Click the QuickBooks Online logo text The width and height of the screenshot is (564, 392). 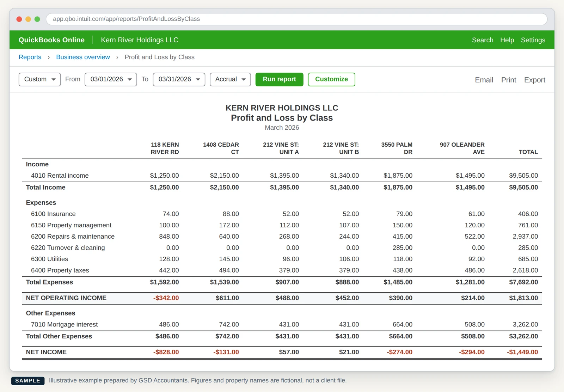pyautogui.click(x=51, y=40)
